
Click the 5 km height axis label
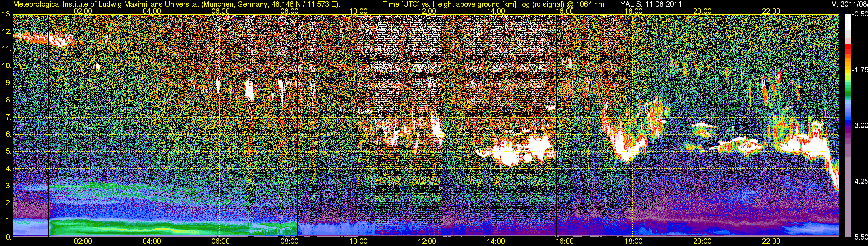(9, 152)
